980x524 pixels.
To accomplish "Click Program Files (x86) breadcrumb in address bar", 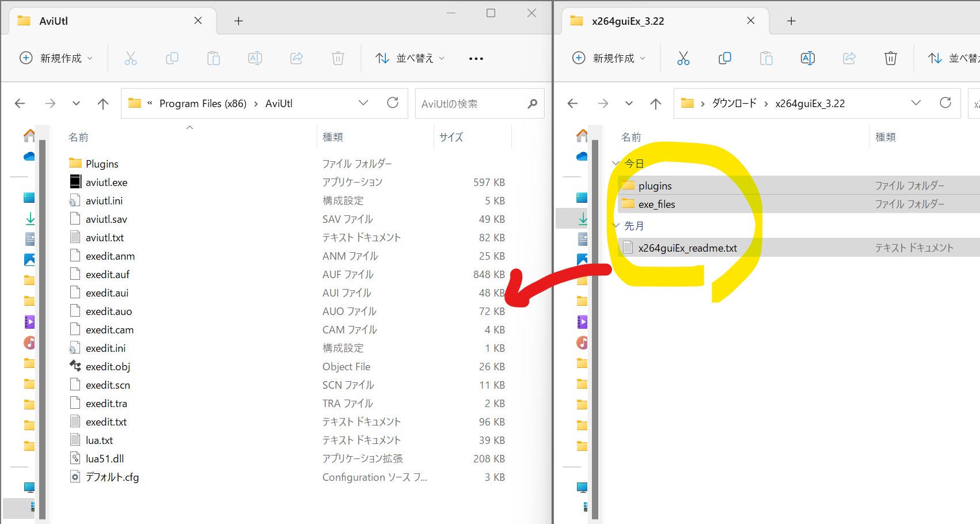I will point(203,104).
